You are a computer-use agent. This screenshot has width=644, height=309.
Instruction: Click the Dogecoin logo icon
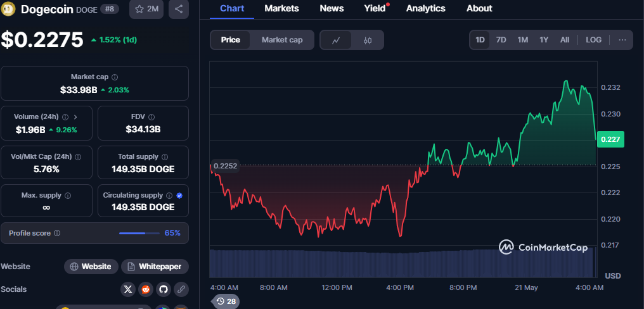coord(9,9)
